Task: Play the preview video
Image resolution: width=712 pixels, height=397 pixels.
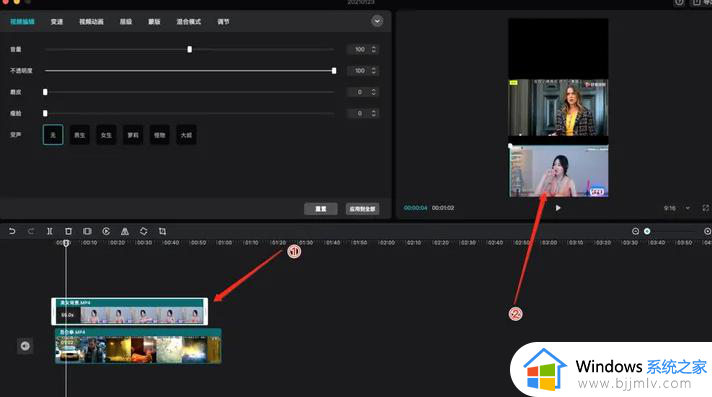Action: [x=558, y=208]
